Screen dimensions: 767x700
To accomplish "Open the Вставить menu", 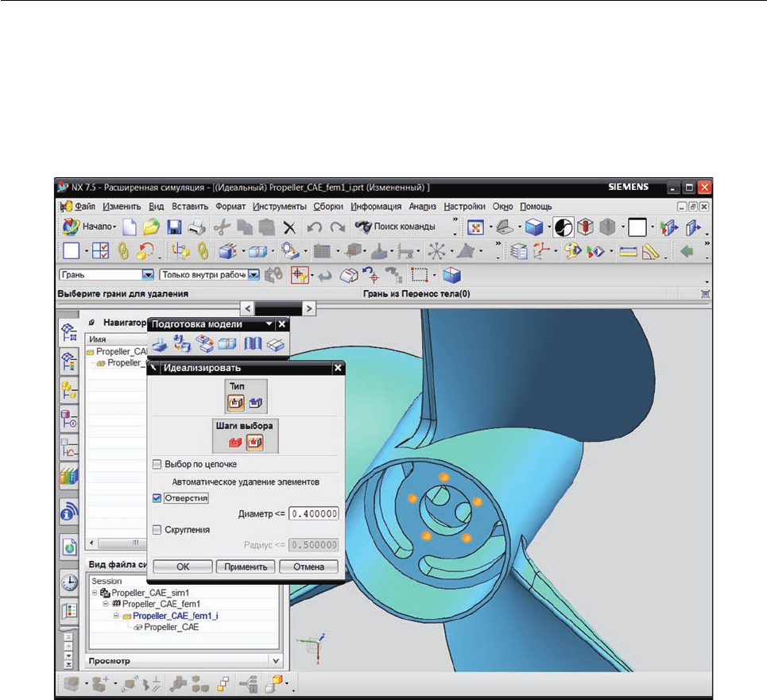I will point(190,207).
